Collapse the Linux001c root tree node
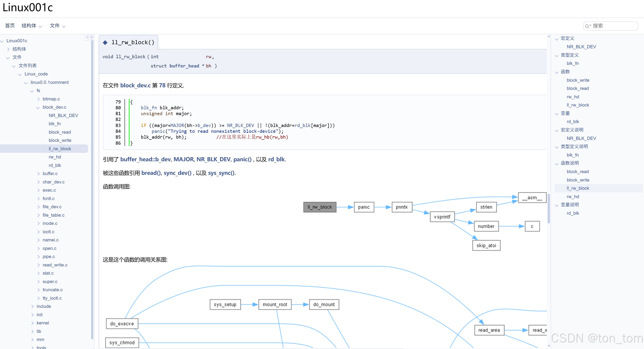The image size is (644, 349). (x=2, y=41)
